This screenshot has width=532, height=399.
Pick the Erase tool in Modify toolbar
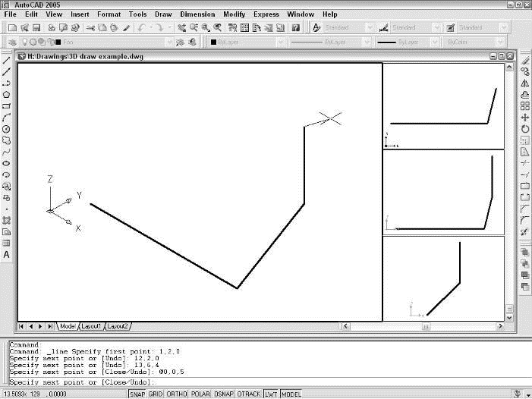point(524,60)
